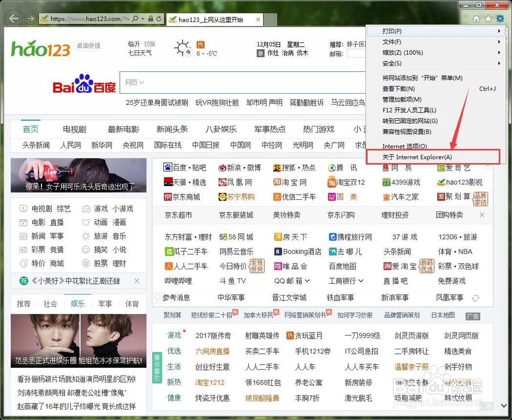Dismiss the 《小美好》 recommendation bar

tap(137, 281)
